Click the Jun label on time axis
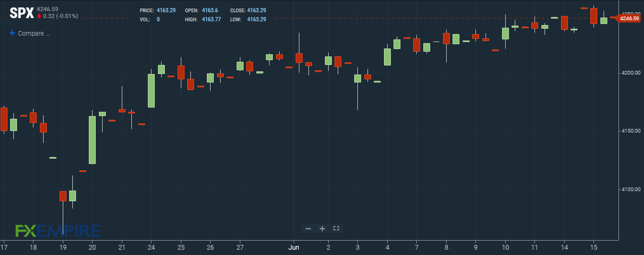This screenshot has height=255, width=644. click(293, 248)
